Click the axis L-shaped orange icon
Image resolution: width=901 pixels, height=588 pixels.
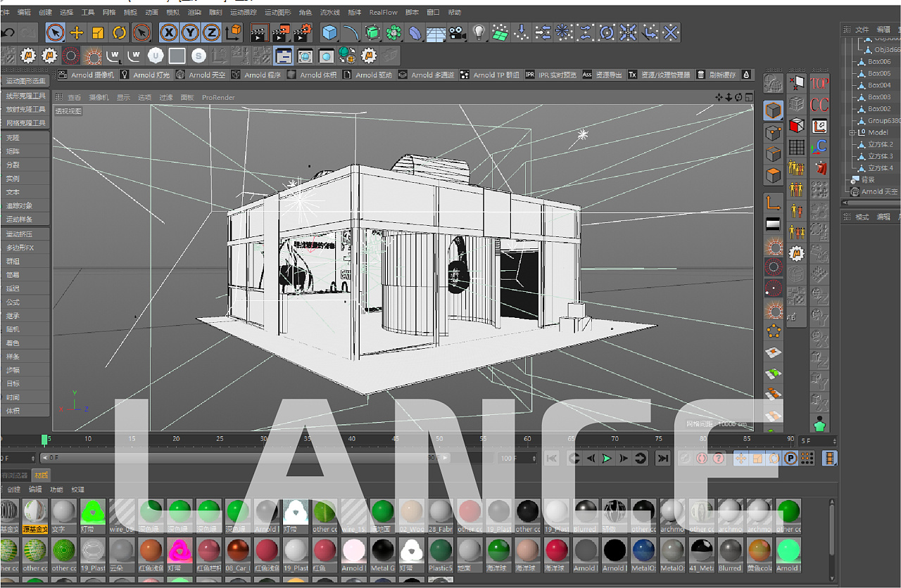click(x=774, y=204)
